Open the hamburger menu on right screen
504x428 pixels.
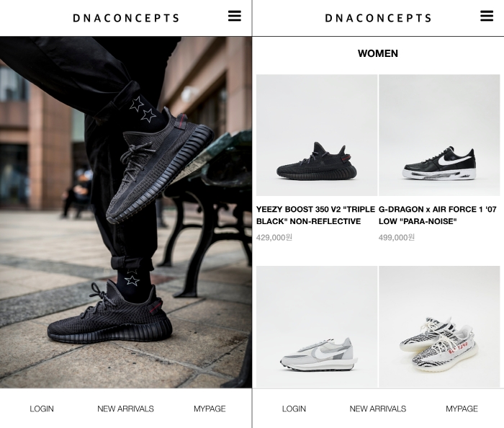[487, 16]
